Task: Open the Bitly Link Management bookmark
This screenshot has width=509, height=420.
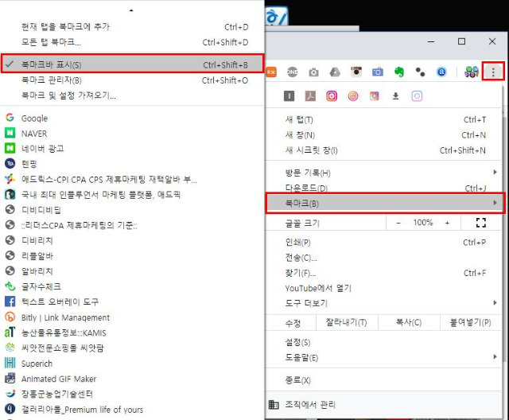Action: coord(133,317)
